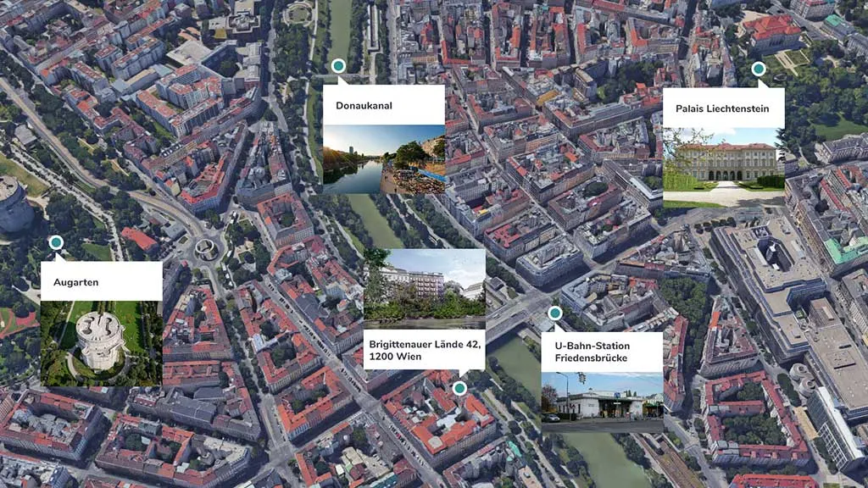
Task: Select the Palais Liechtenstein map pin
Action: [758, 69]
